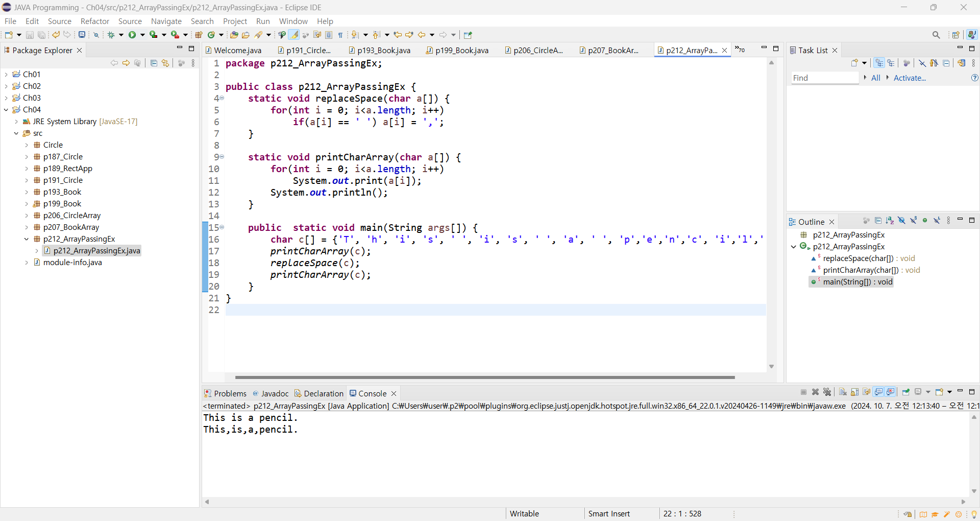Click the Open Type folder icon
This screenshot has width=980, height=521.
[x=234, y=35]
